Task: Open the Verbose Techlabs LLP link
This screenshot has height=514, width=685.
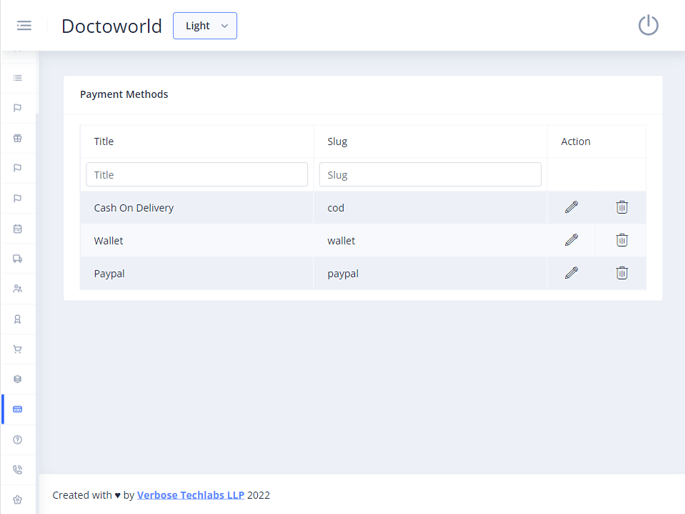Action: pyautogui.click(x=190, y=495)
